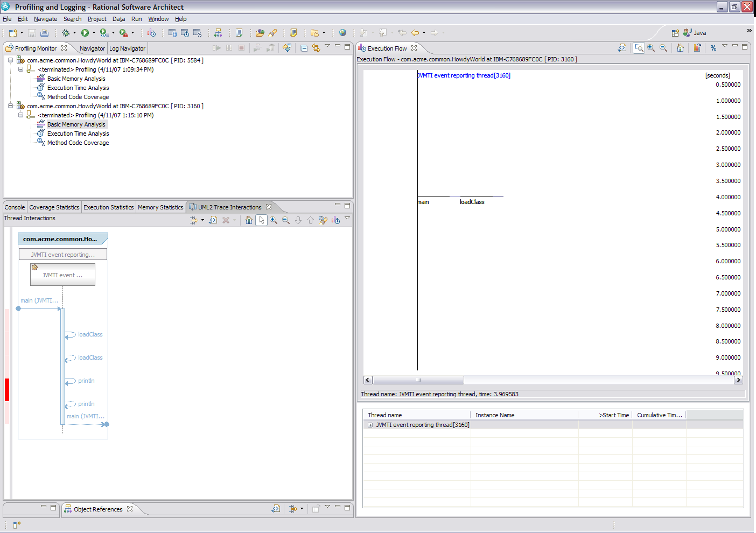Image resolution: width=756 pixels, height=533 pixels.
Task: Switch to the Memory Statistics tab
Action: [x=160, y=207]
